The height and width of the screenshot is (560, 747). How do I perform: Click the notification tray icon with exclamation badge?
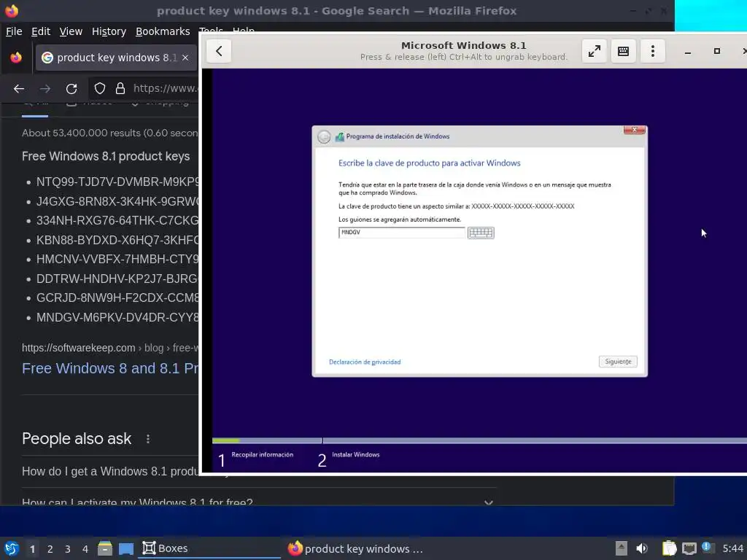point(708,548)
